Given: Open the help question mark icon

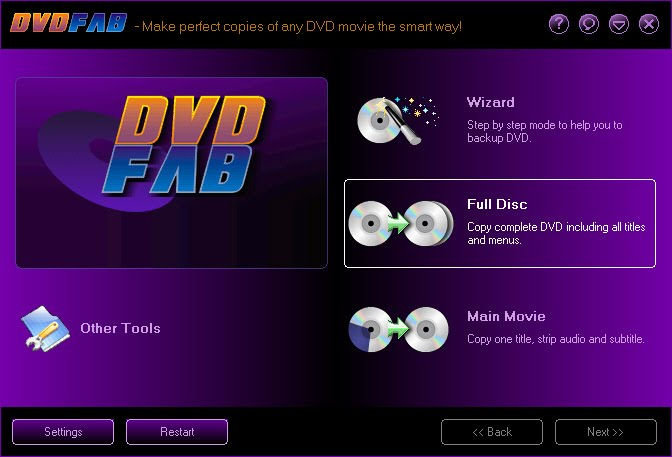Looking at the screenshot, I should point(559,24).
